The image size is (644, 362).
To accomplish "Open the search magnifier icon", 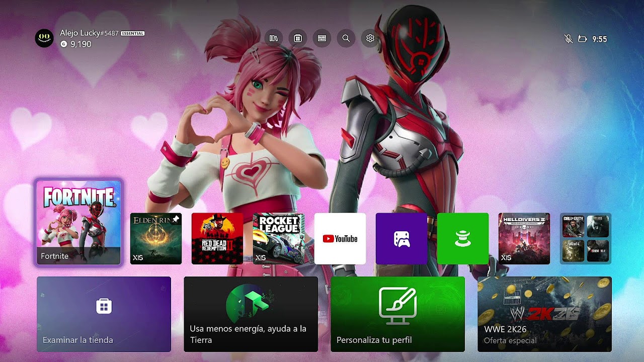I will click(346, 38).
